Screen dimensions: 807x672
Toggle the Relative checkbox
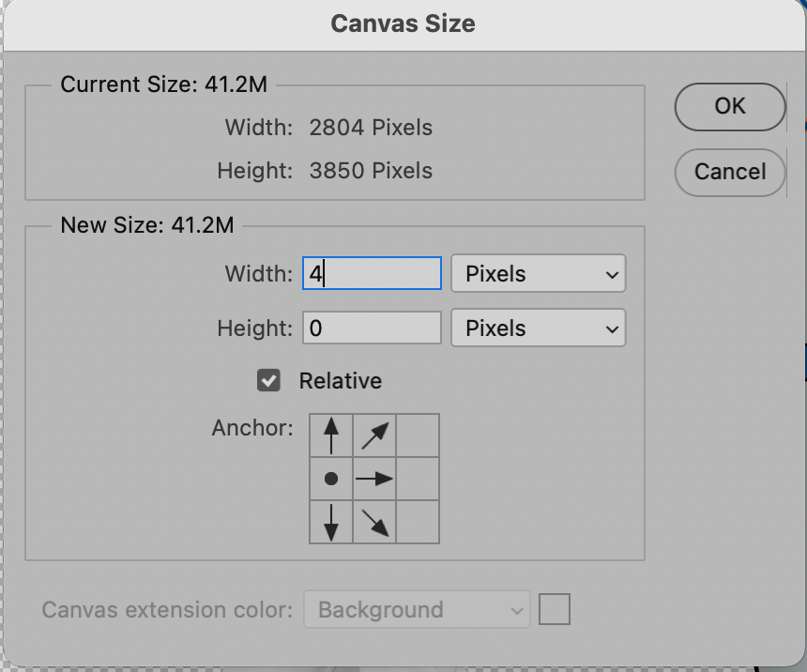click(269, 381)
